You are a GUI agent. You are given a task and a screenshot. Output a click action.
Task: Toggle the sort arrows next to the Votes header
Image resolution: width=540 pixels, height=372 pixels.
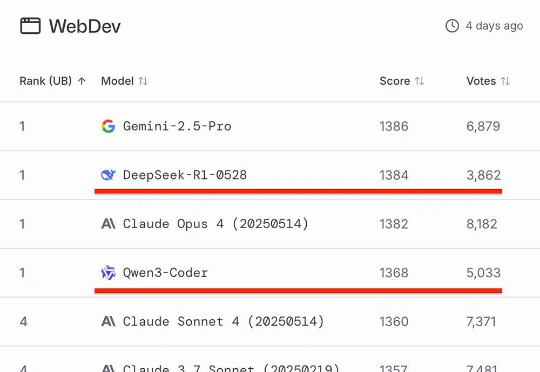(505, 81)
